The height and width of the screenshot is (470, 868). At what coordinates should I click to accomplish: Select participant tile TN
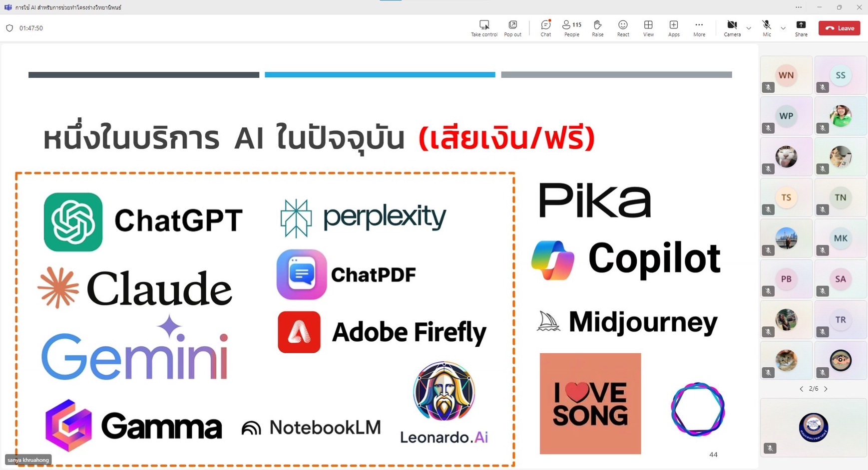[841, 198]
